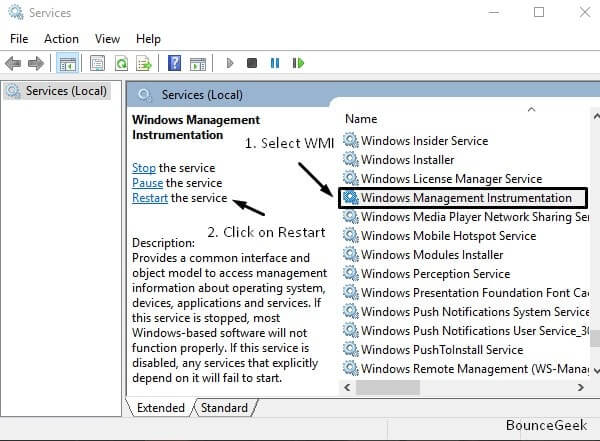Toggle Show/Hide Action Pane toolbar icon

click(198, 64)
